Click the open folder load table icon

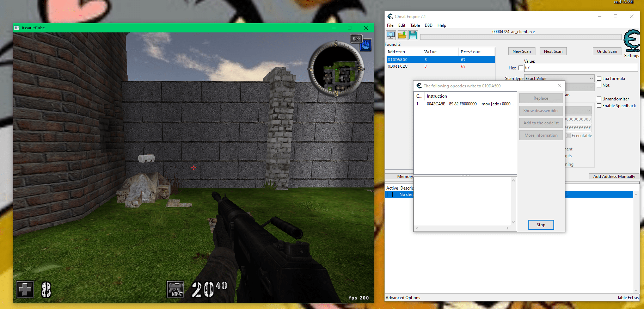[x=402, y=35]
